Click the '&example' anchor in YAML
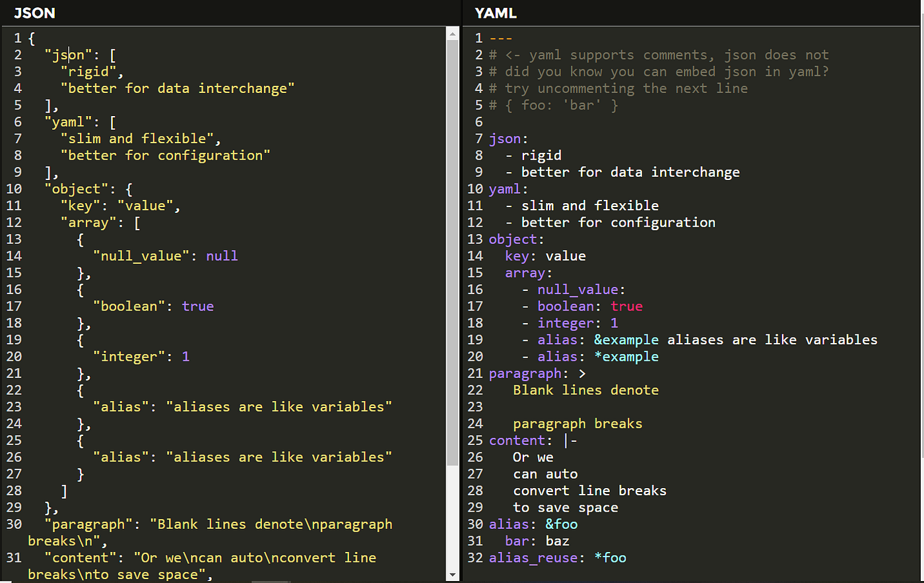Image resolution: width=924 pixels, height=583 pixels. coord(626,340)
